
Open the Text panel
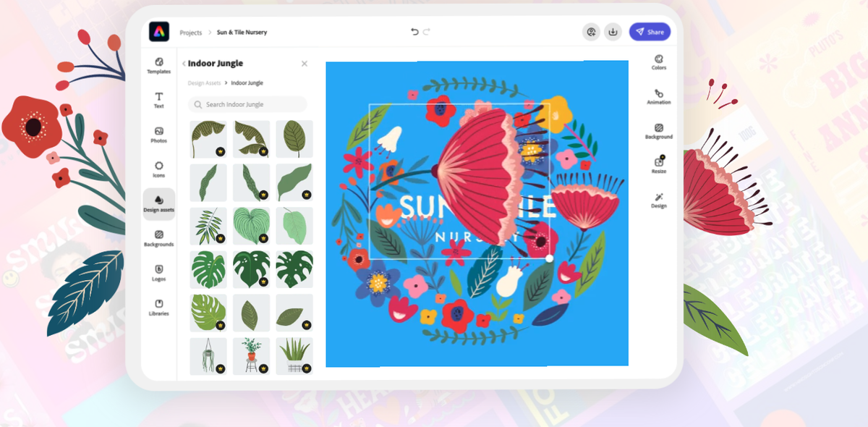click(x=158, y=100)
